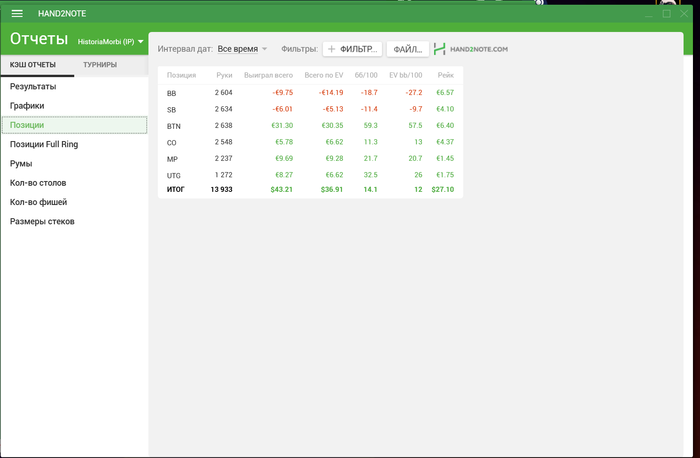The image size is (700, 458).
Task: Click hands value 2 604 in BB row
Action: (x=223, y=92)
